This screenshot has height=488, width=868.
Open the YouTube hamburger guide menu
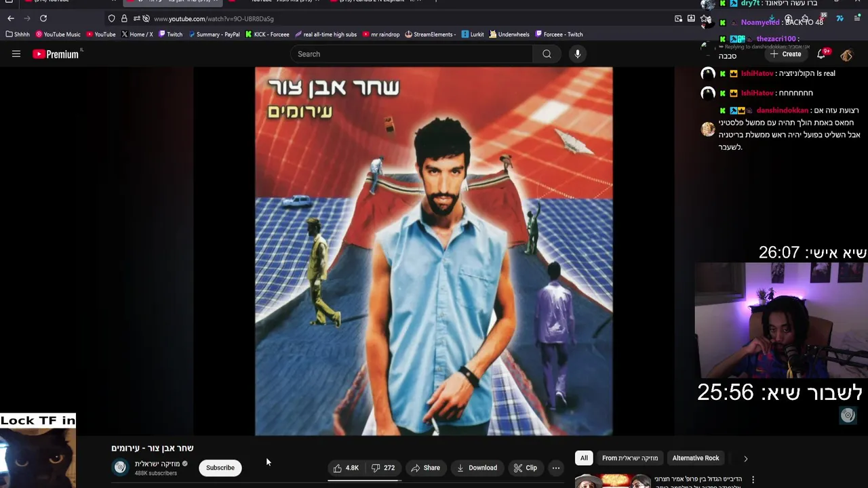[16, 54]
